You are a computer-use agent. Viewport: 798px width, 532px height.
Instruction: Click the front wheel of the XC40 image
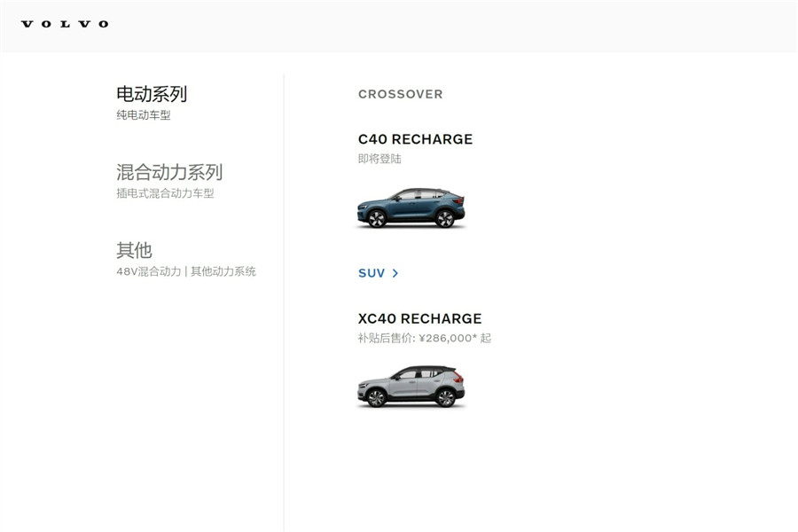(376, 397)
